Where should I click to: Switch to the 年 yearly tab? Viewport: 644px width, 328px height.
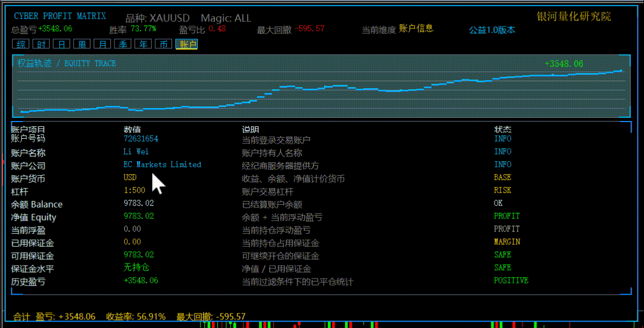pos(143,44)
